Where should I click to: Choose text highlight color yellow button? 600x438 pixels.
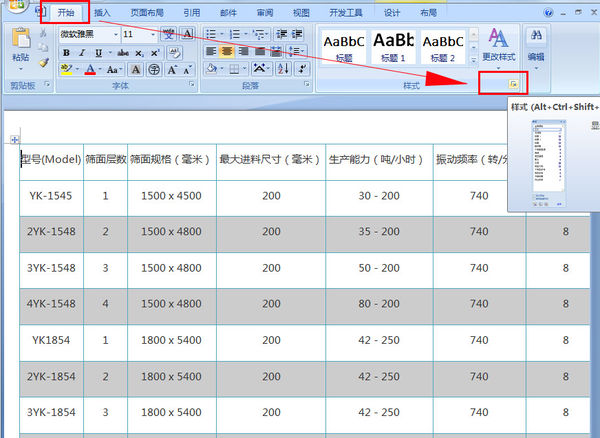66,69
